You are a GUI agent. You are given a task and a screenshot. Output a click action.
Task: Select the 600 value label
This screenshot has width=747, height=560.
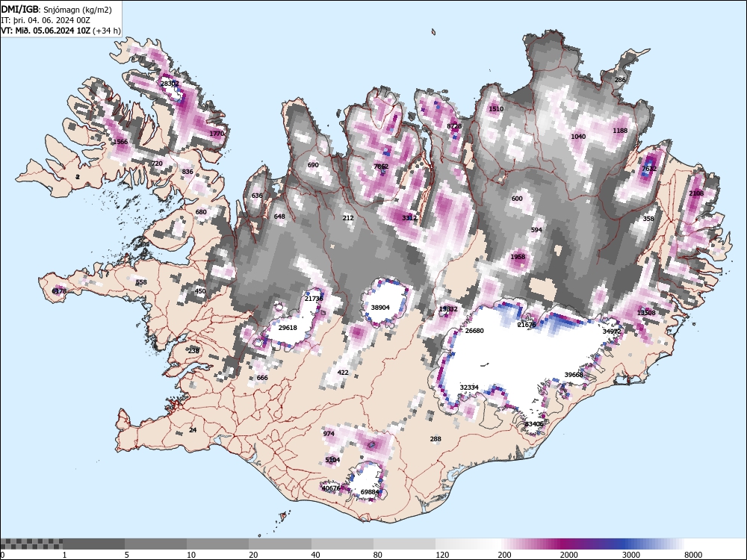point(517,199)
